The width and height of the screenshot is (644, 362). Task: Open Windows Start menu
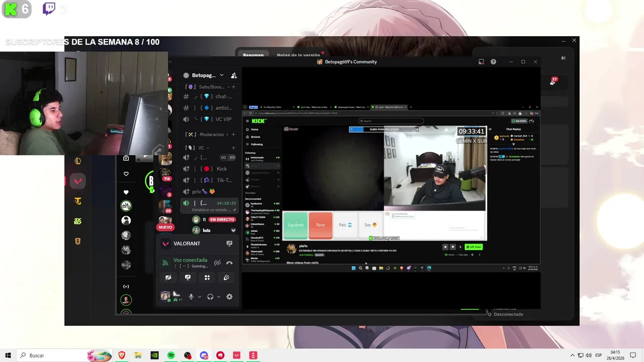coord(8,355)
